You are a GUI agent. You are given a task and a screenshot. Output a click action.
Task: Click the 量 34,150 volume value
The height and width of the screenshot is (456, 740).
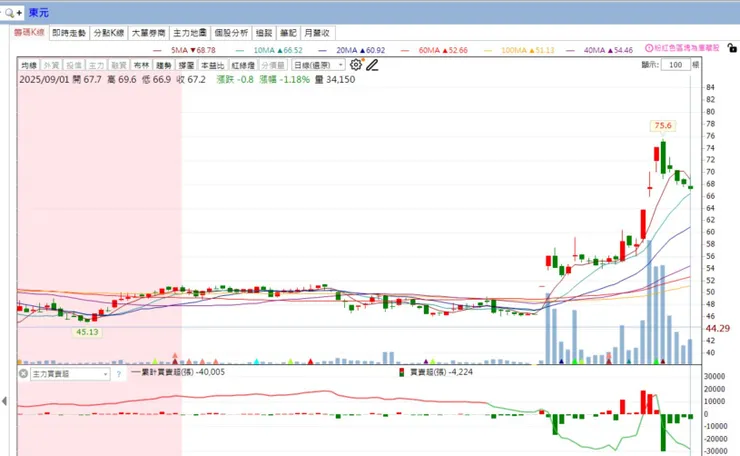tap(335, 79)
